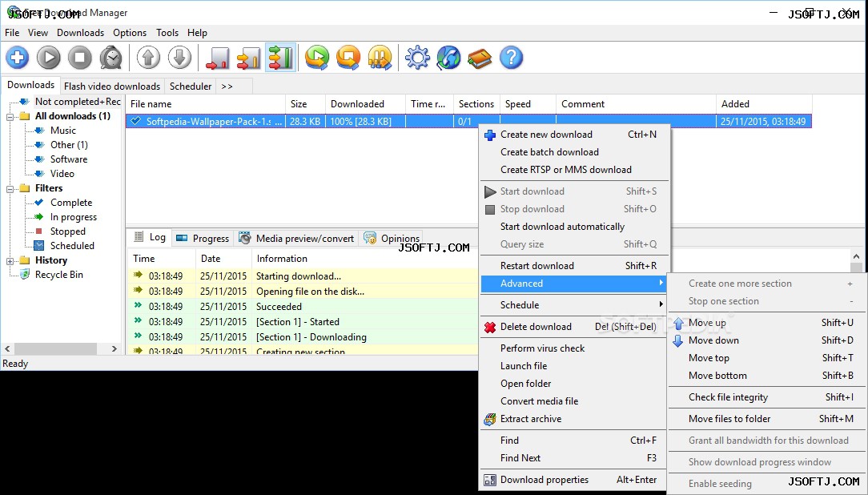Screen dimensions: 868x495
Task: Click the Move down arrow toolbar icon
Action: [179, 58]
